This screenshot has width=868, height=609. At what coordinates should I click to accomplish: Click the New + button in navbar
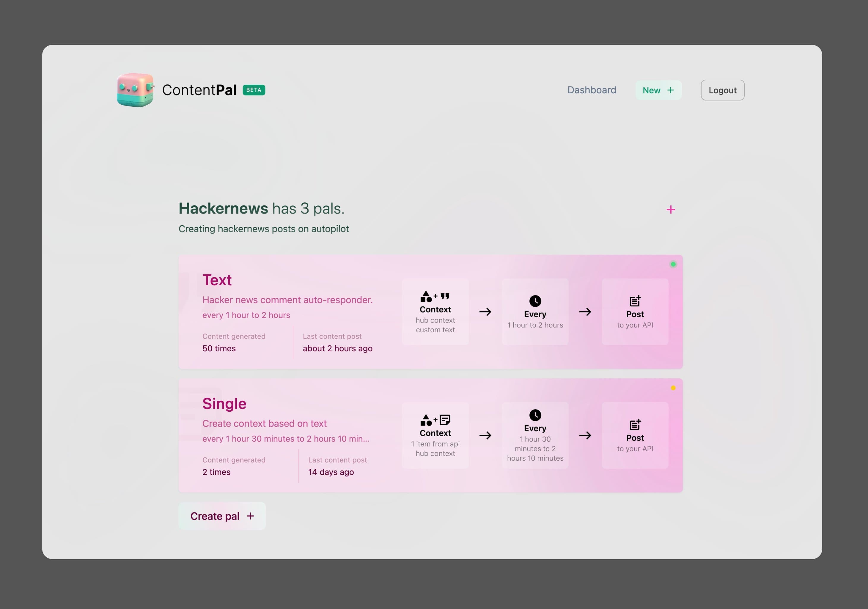click(658, 90)
